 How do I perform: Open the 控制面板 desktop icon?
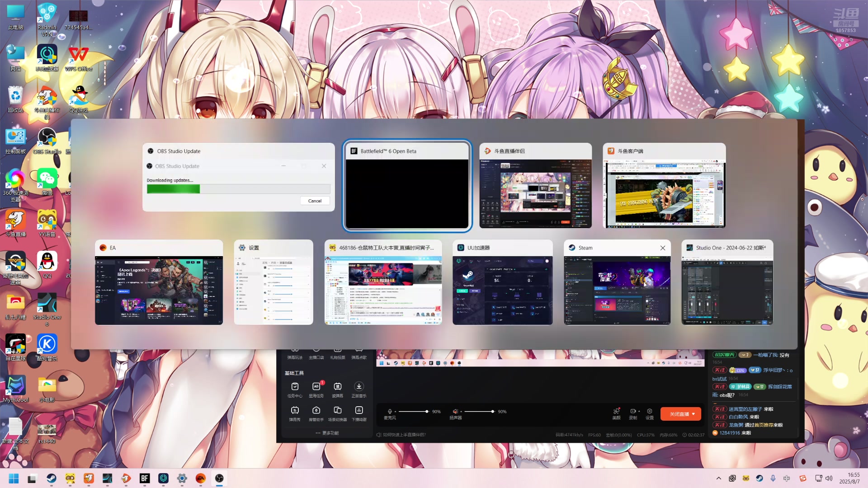click(15, 141)
